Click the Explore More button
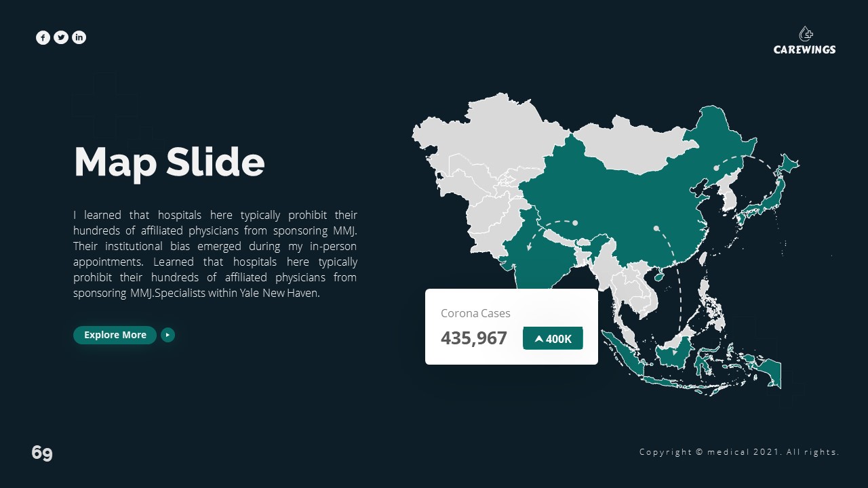Screen dimensions: 868x488 click(x=115, y=335)
